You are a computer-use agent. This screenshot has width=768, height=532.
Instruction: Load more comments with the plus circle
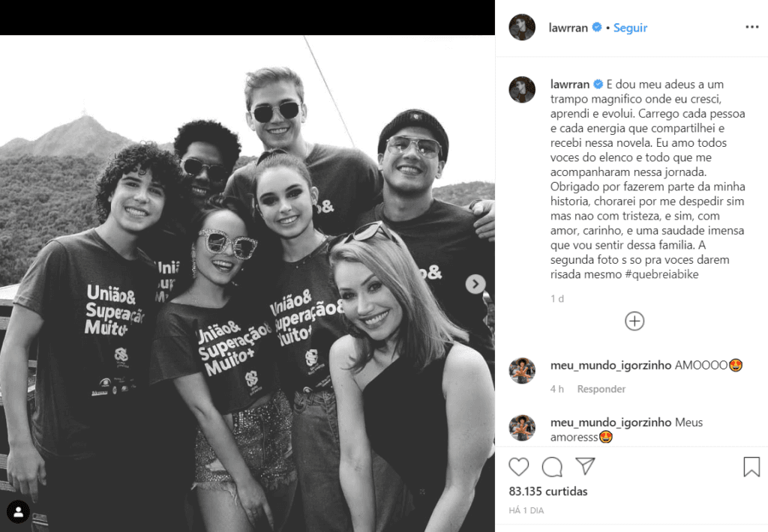(634, 321)
